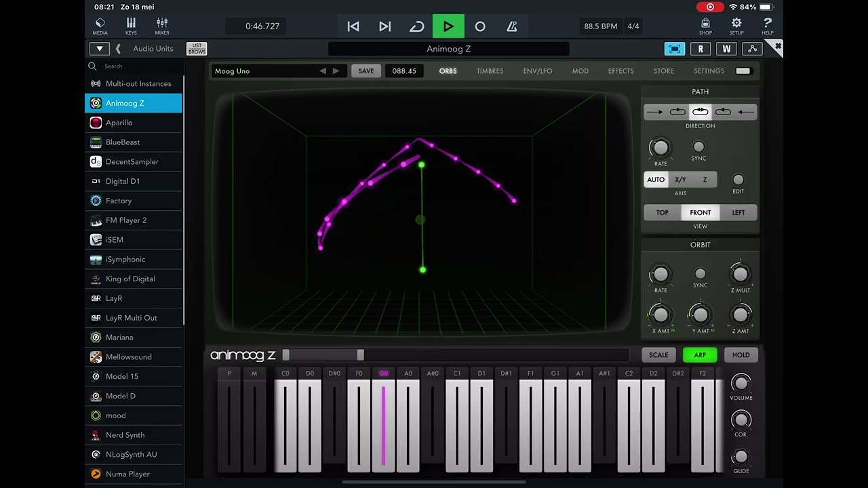Click the 088.45 tempo field in Animoog
The image size is (868, 488).
(x=404, y=71)
